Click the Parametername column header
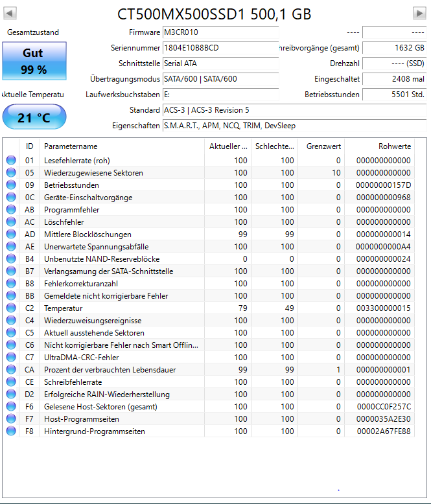The width and height of the screenshot is (431, 504). tap(122, 146)
